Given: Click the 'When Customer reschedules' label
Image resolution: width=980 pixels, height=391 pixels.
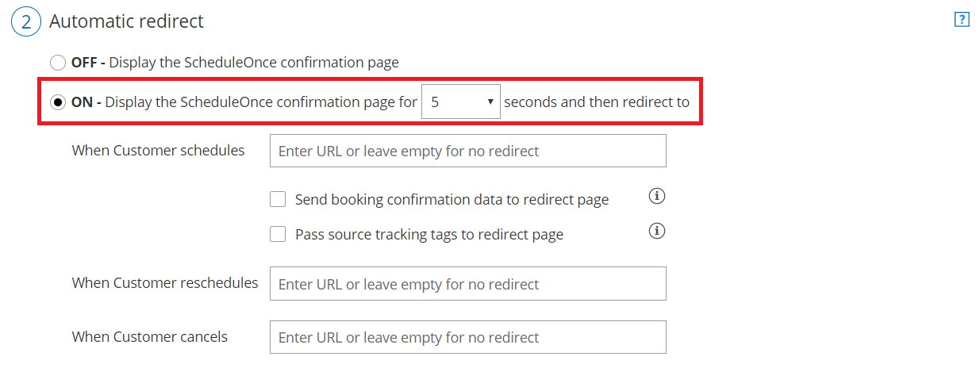Looking at the screenshot, I should tap(165, 283).
